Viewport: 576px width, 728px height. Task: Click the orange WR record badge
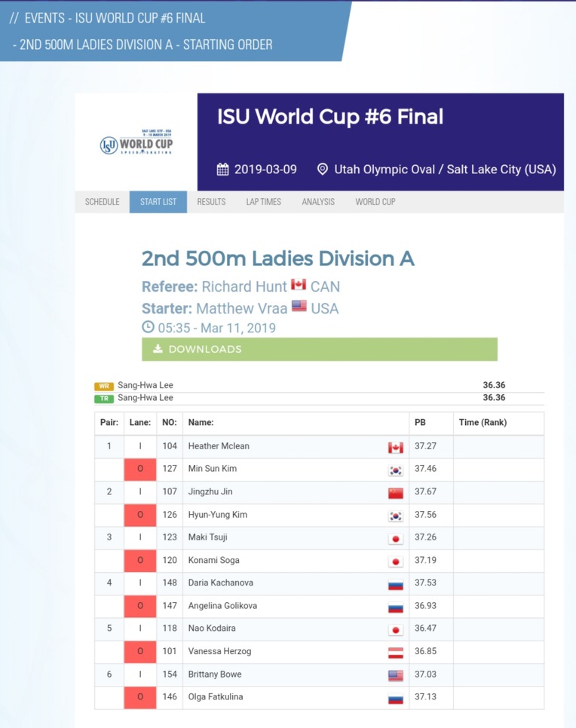[x=104, y=386]
